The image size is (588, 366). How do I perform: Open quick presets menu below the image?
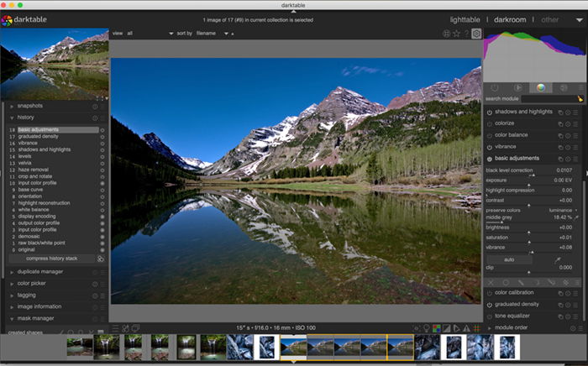(x=116, y=328)
